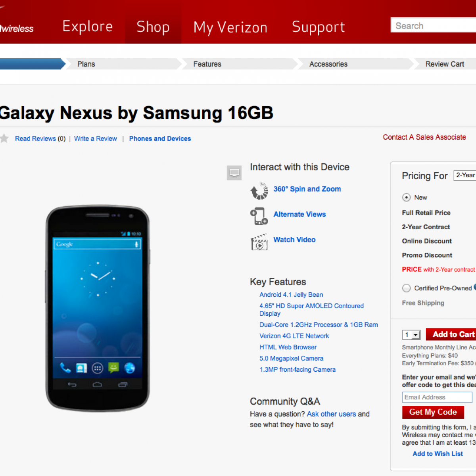Image resolution: width=476 pixels, height=476 pixels.
Task: Click the Alternate Views phone icon
Action: click(x=259, y=216)
